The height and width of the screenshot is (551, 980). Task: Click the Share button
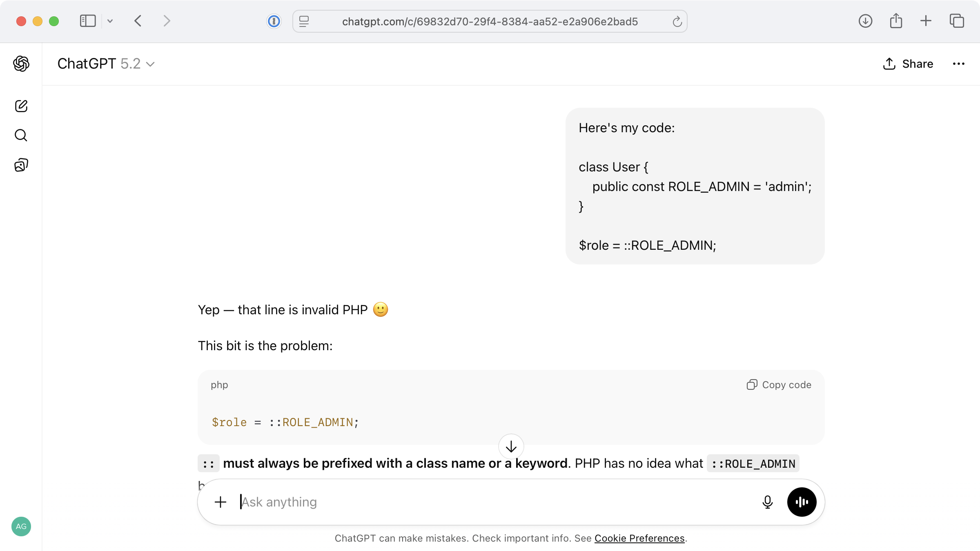(908, 64)
